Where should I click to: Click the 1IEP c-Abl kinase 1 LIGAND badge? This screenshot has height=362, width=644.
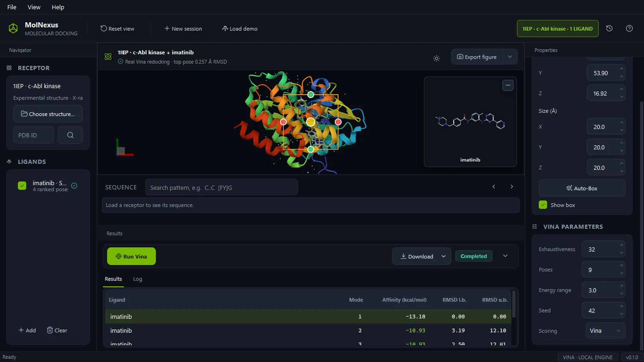pyautogui.click(x=557, y=28)
